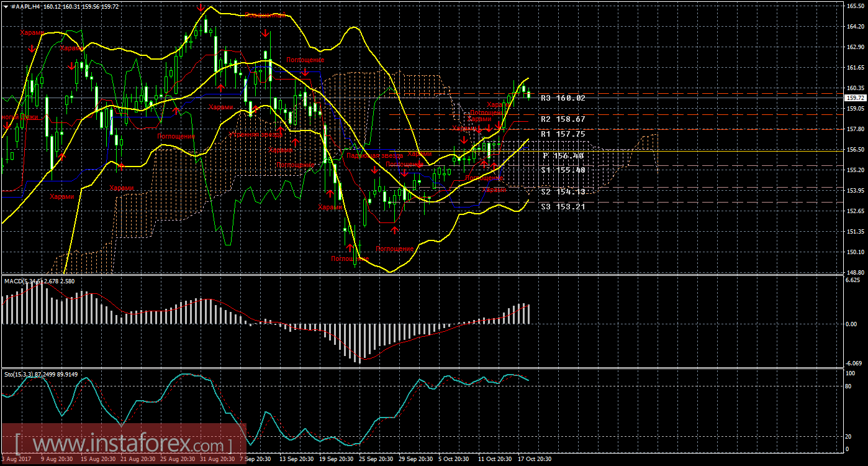Select the S2 154.13 support level label
This screenshot has height=466, width=868.
click(x=563, y=192)
